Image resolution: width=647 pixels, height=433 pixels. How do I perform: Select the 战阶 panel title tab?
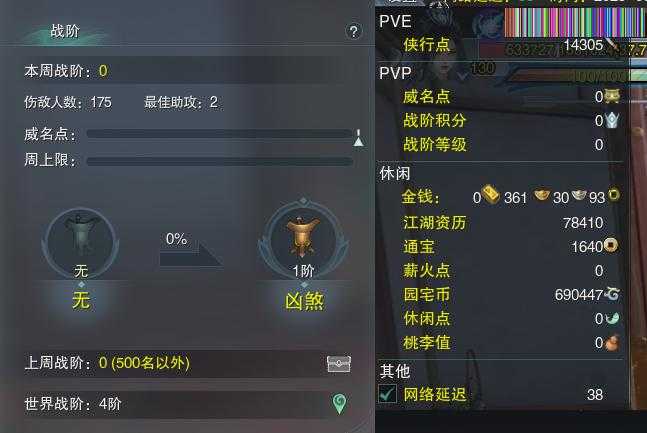point(65,31)
